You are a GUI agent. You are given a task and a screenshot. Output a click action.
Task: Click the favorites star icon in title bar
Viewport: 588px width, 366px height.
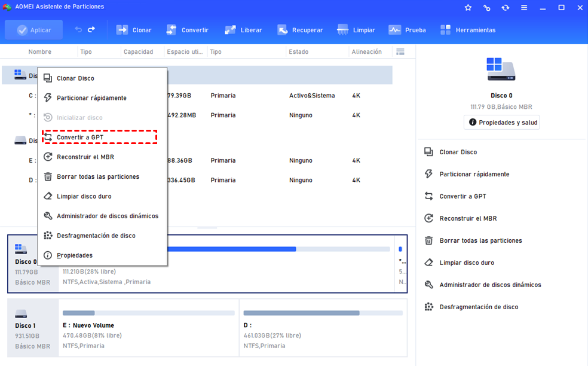coord(468,8)
